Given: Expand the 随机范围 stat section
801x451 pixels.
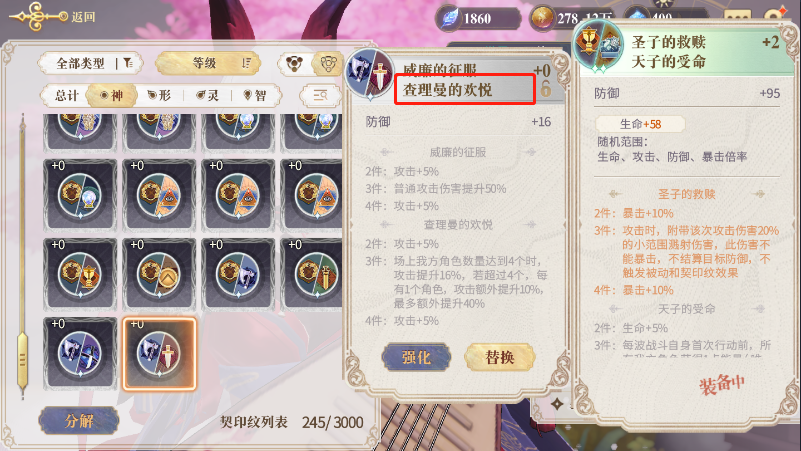Looking at the screenshot, I should click(x=622, y=141).
